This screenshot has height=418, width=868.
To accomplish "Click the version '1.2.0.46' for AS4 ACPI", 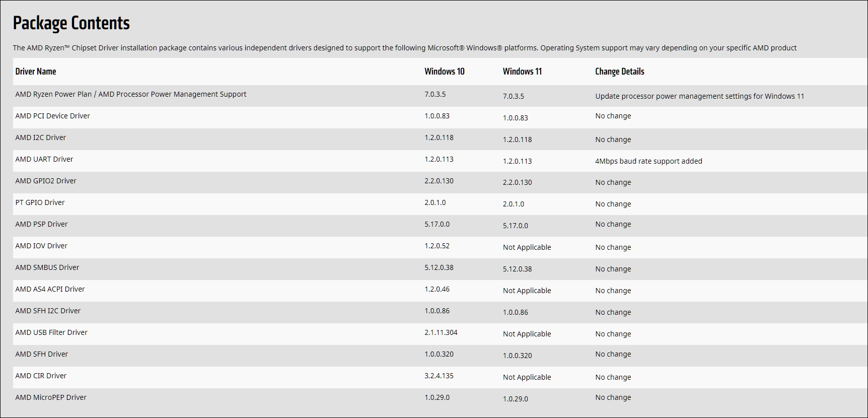I will coord(437,289).
